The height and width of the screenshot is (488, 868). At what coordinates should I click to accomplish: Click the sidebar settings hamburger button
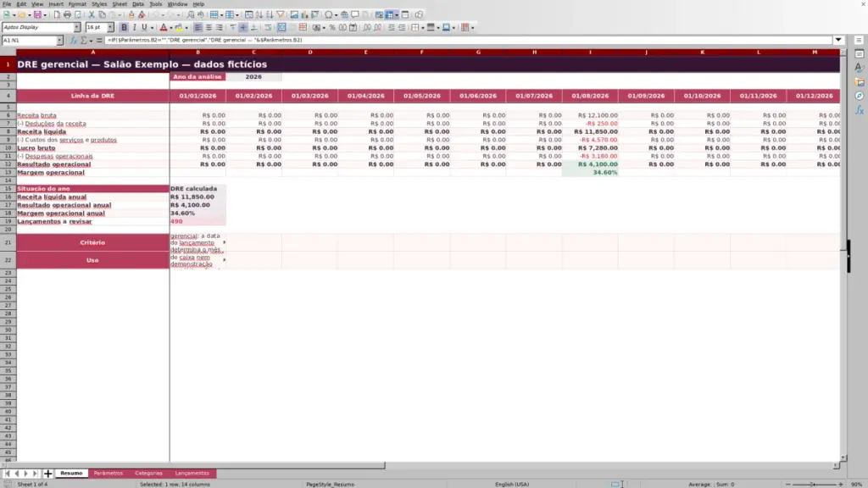tap(859, 41)
